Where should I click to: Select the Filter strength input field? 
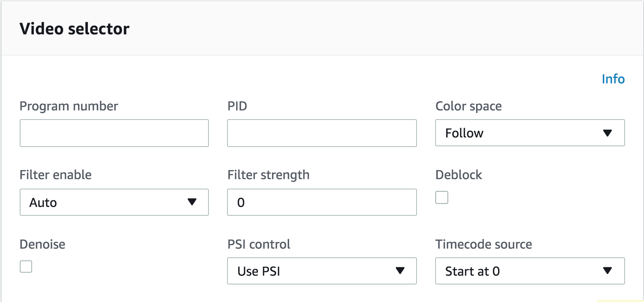click(322, 202)
